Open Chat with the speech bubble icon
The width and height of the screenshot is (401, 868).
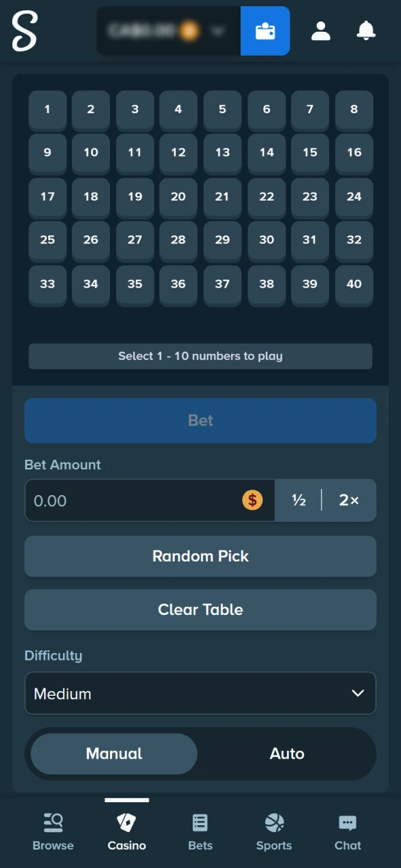[x=347, y=829]
